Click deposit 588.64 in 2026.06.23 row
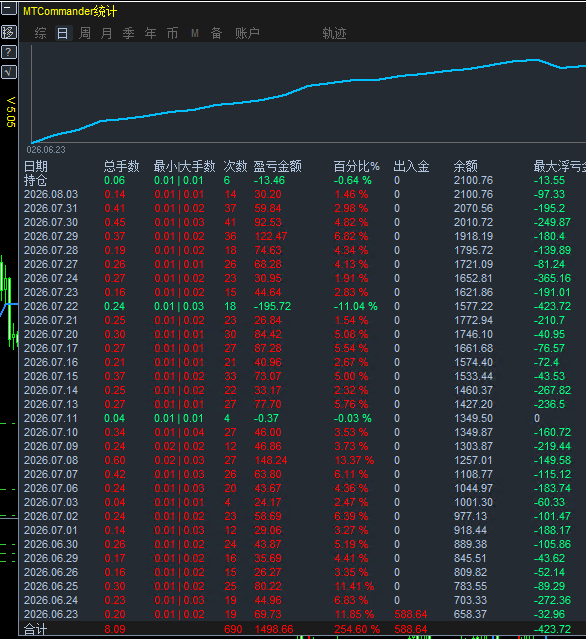586x639 pixels. [411, 615]
